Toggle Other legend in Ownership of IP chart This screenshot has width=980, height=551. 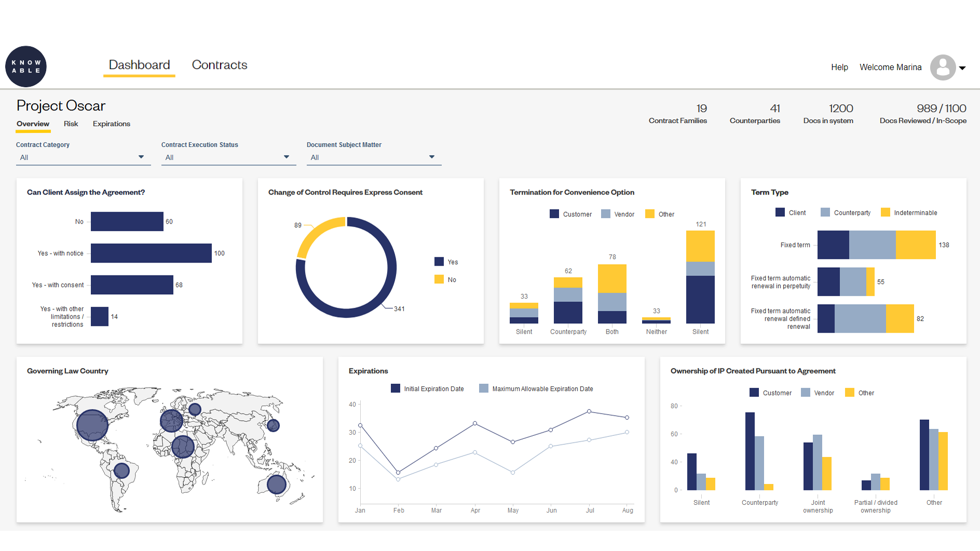850,392
